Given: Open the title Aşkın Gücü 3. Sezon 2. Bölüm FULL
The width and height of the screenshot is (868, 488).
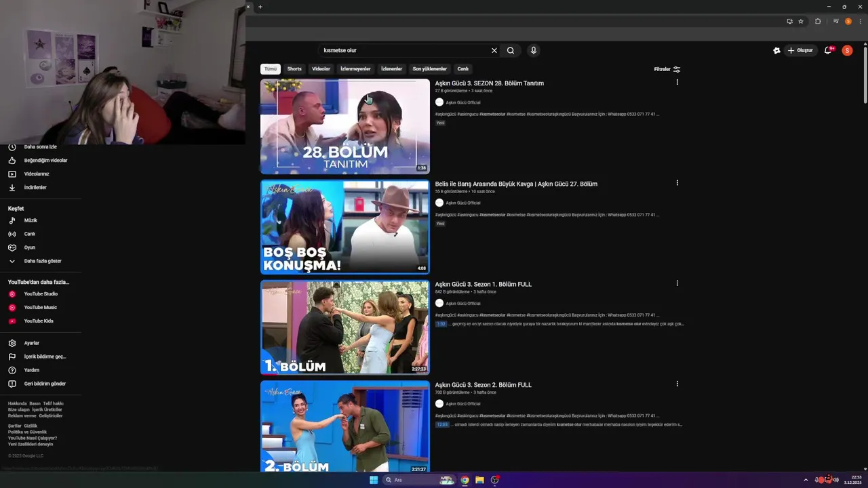Looking at the screenshot, I should point(483,385).
